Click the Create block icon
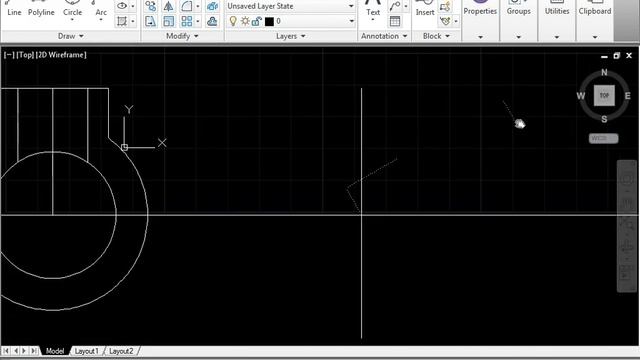Image resolution: width=640 pixels, height=360 pixels. [445, 6]
